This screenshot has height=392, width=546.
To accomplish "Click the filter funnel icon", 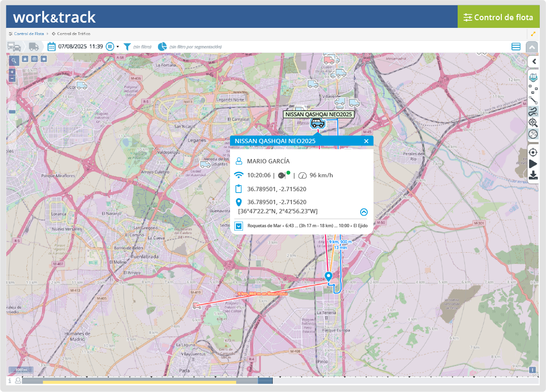I will tap(127, 47).
